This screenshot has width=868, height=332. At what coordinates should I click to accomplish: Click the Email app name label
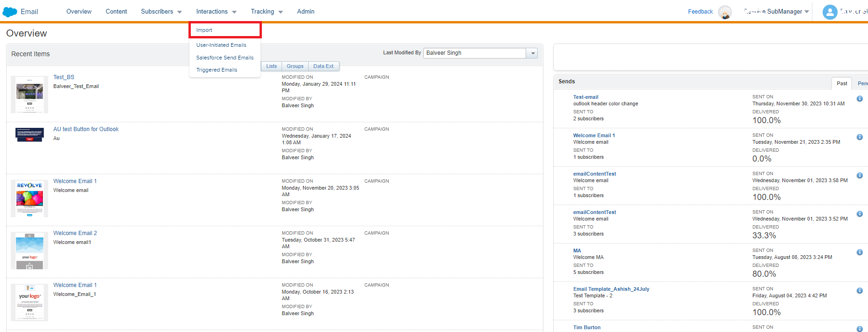(29, 12)
